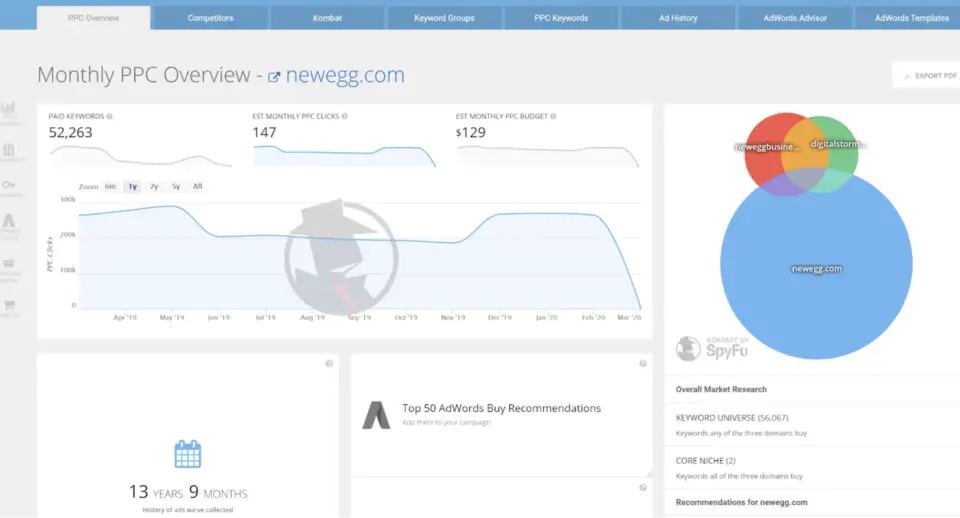The width and height of the screenshot is (960, 518).
Task: Open Top 50 AdWords Buy Recommendations
Action: [501, 408]
